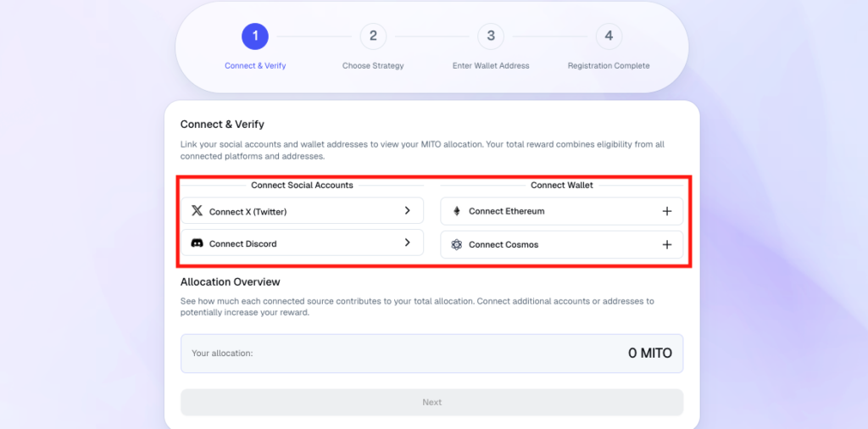This screenshot has height=429, width=868.
Task: Select step 3 circle in progress bar
Action: tap(491, 36)
